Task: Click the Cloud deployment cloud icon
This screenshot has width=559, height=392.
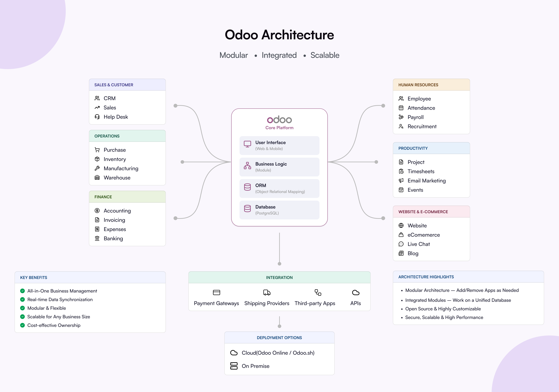Action: (x=234, y=353)
